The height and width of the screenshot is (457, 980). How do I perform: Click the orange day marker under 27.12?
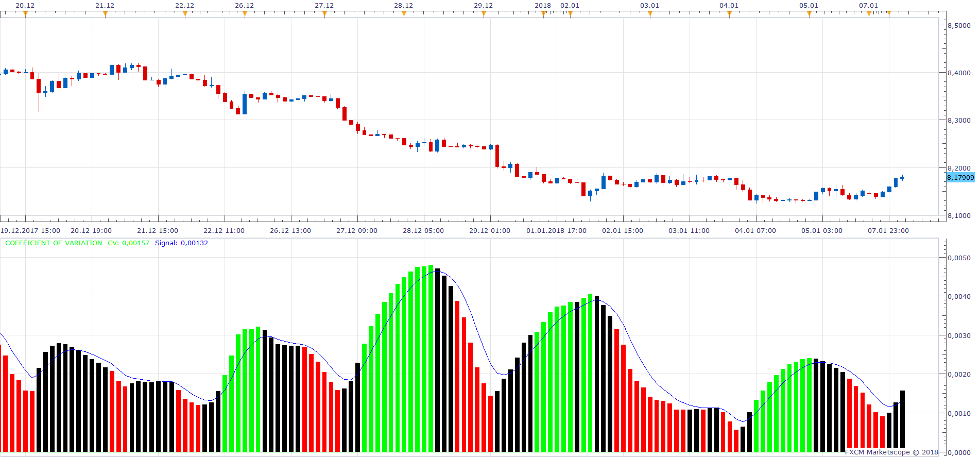coord(324,14)
